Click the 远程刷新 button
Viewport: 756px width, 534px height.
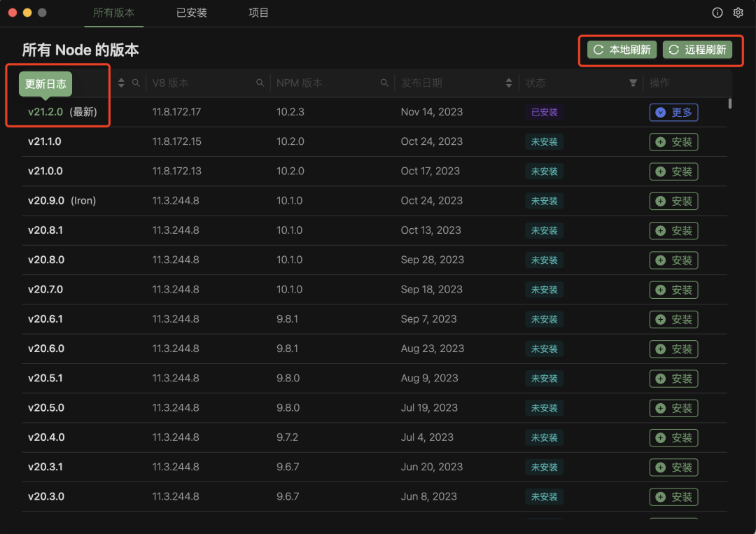click(697, 50)
